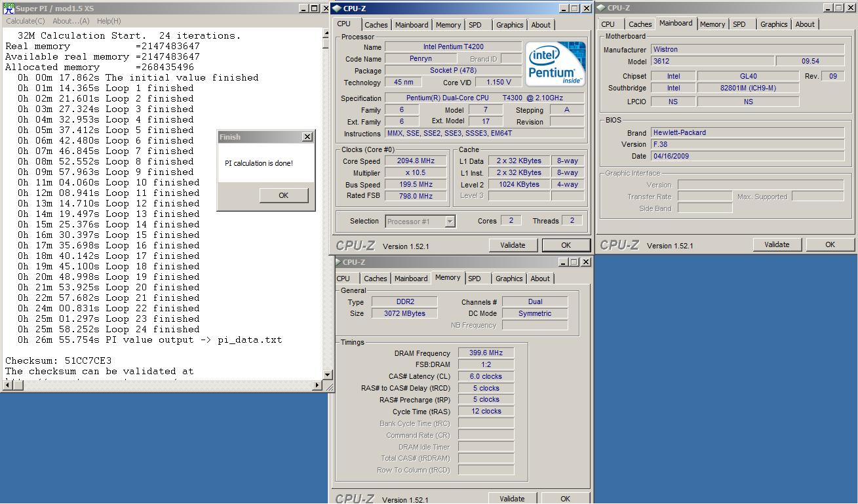858x504 pixels.
Task: Click OK in the Finish dialog
Action: coord(284,195)
